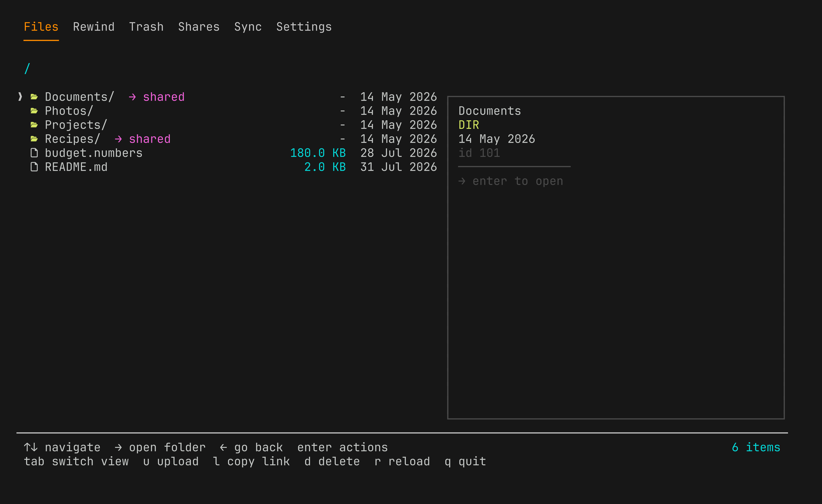Click the 2.0 KB size value
This screenshot has width=822, height=504.
325,167
